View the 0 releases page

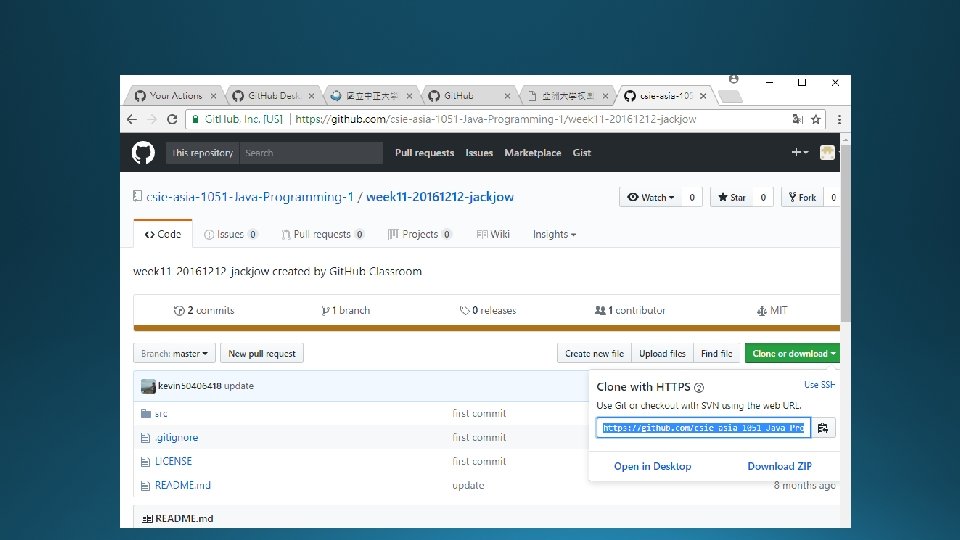(488, 310)
